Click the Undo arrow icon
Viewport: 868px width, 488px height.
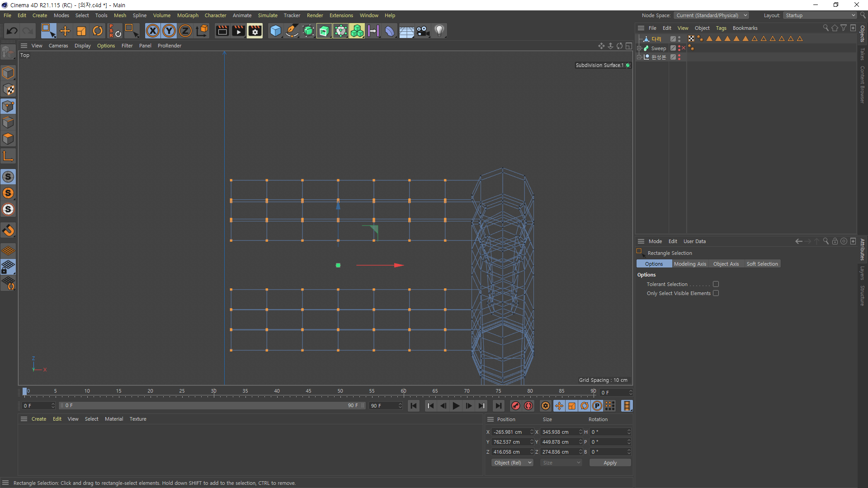coord(12,31)
